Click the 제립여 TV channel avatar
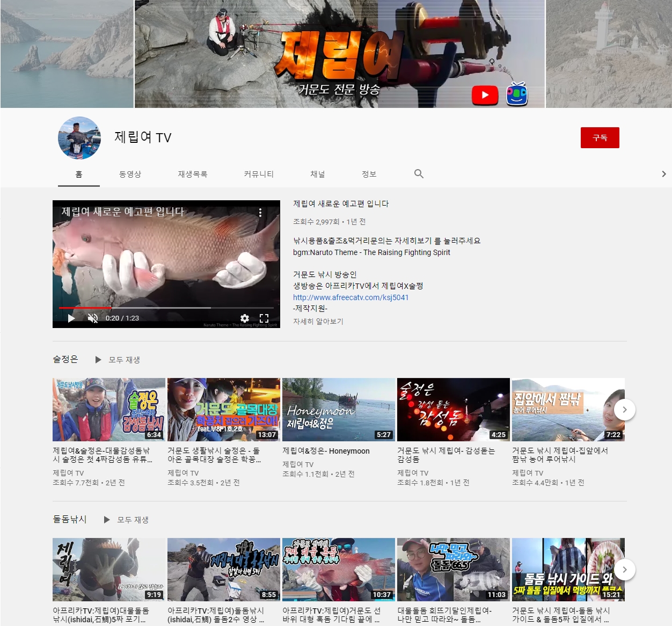The height and width of the screenshot is (626, 672). (79, 138)
